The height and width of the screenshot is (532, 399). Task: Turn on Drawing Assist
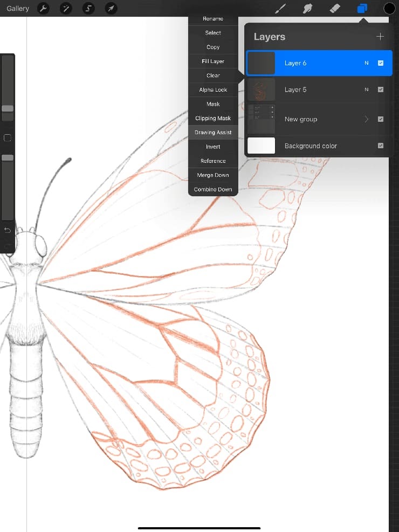click(x=213, y=133)
